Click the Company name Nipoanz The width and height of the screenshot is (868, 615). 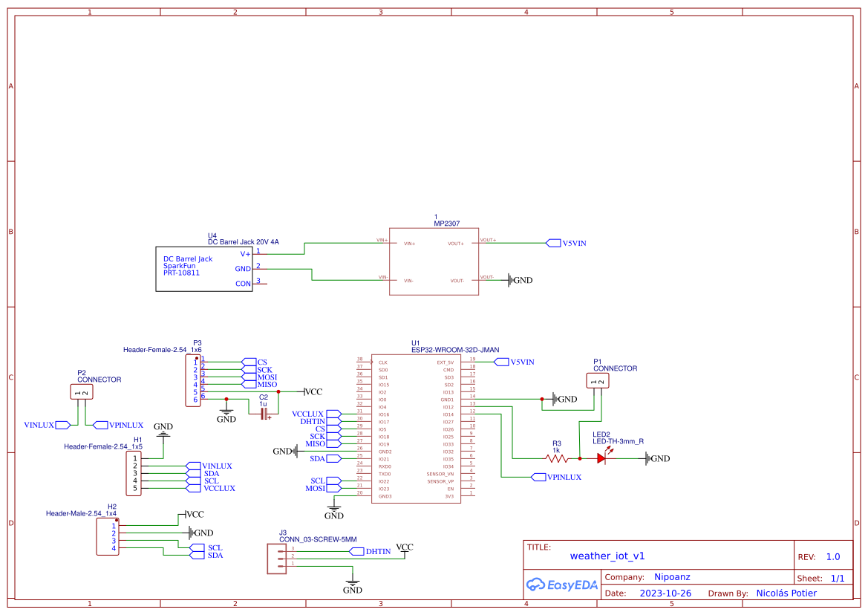tap(673, 576)
